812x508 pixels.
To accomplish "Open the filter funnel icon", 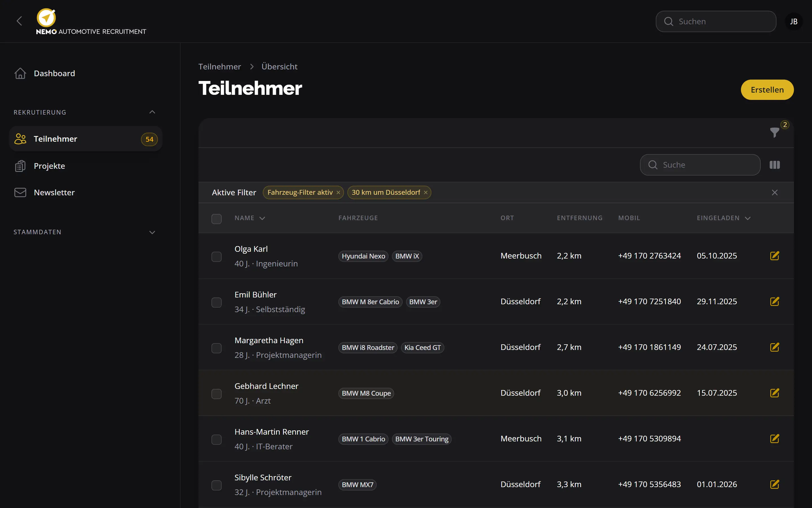I will (x=775, y=132).
